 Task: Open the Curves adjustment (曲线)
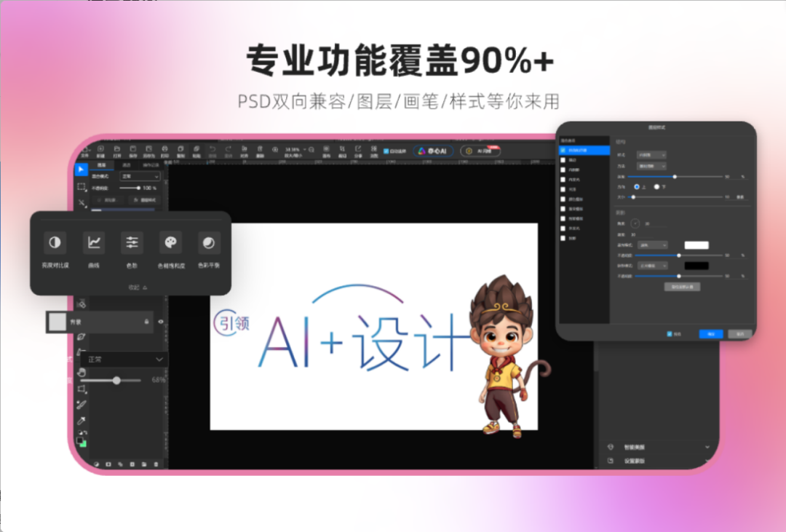pyautogui.click(x=94, y=242)
